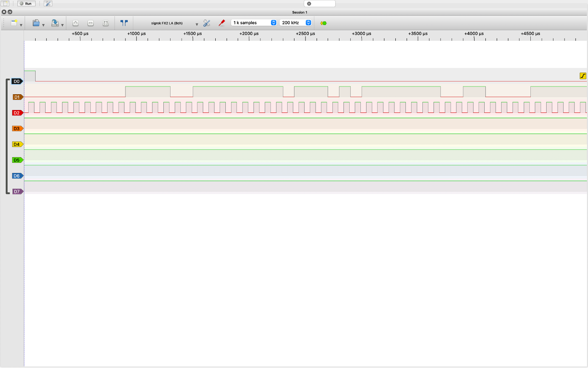
Task: Toggle the cursors display
Action: coord(124,23)
